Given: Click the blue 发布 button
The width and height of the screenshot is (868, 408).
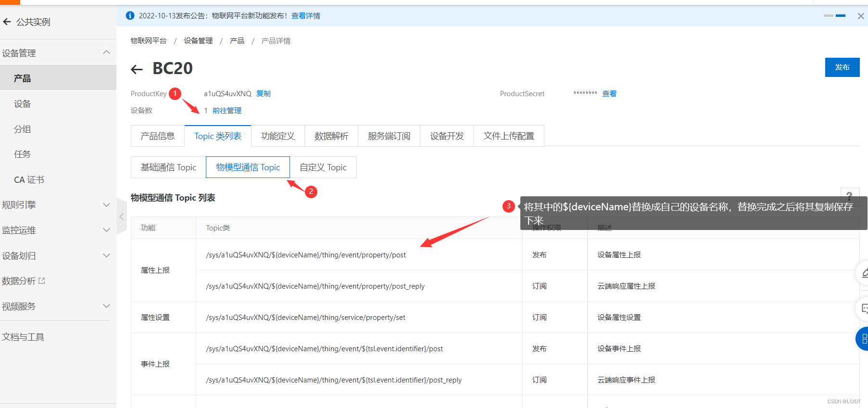Looking at the screenshot, I should pos(842,67).
